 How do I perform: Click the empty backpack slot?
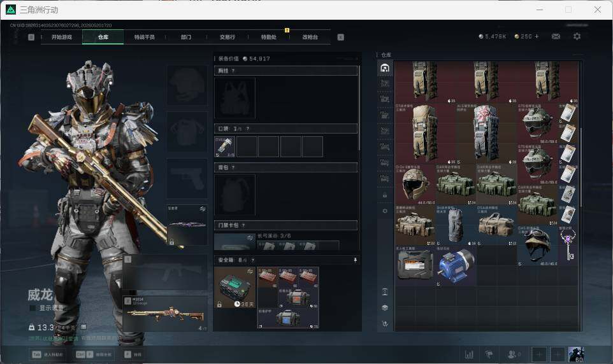[234, 195]
